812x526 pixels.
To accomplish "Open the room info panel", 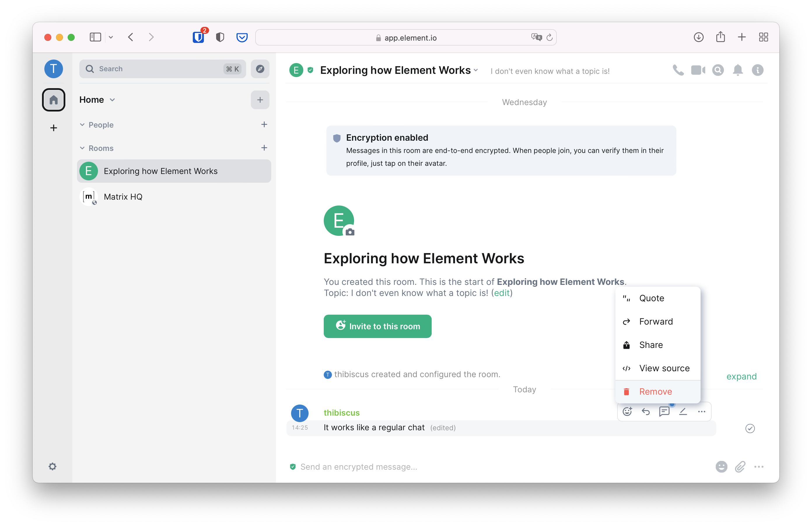I will pos(757,70).
